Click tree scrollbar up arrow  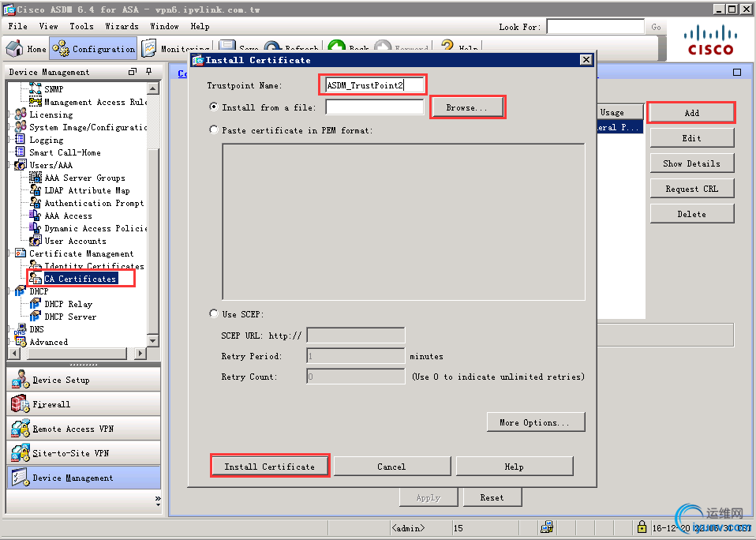pyautogui.click(x=153, y=88)
